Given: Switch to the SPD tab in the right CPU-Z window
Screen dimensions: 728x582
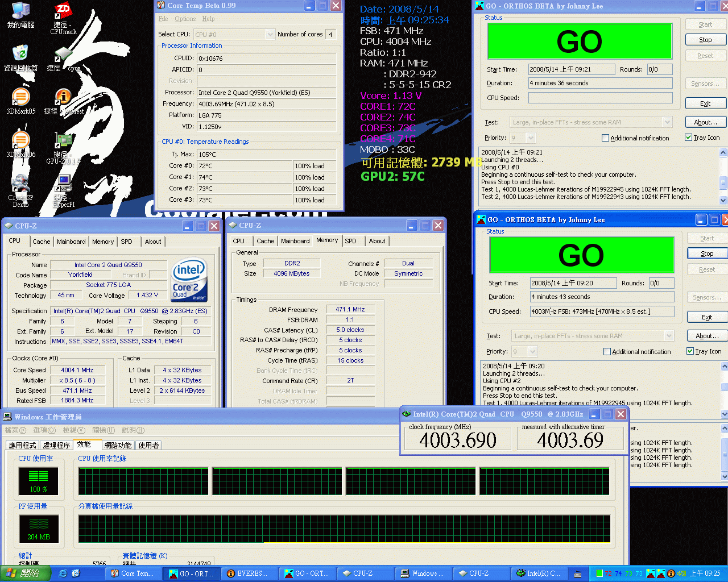Looking at the screenshot, I should click(x=351, y=241).
